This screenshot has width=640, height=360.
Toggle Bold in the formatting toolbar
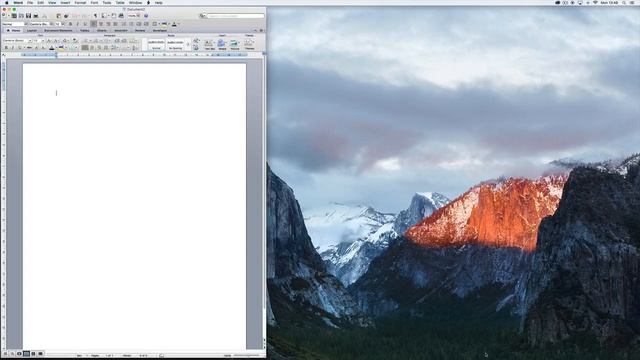[x=70, y=24]
